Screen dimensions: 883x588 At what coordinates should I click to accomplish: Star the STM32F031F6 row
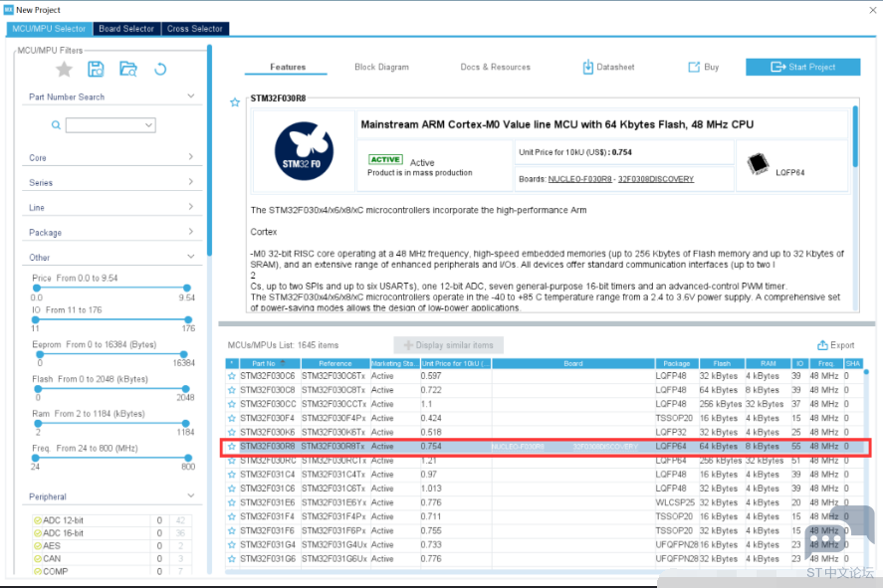231,530
